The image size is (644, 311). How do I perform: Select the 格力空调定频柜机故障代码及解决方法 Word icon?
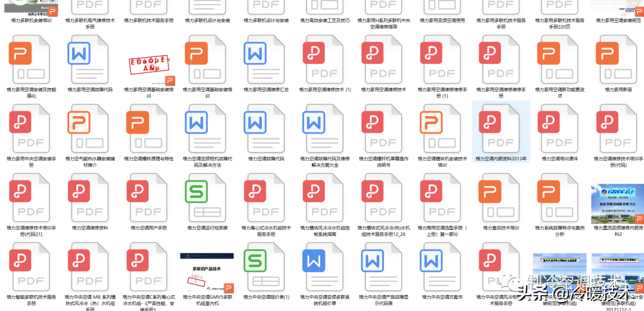[205, 129]
